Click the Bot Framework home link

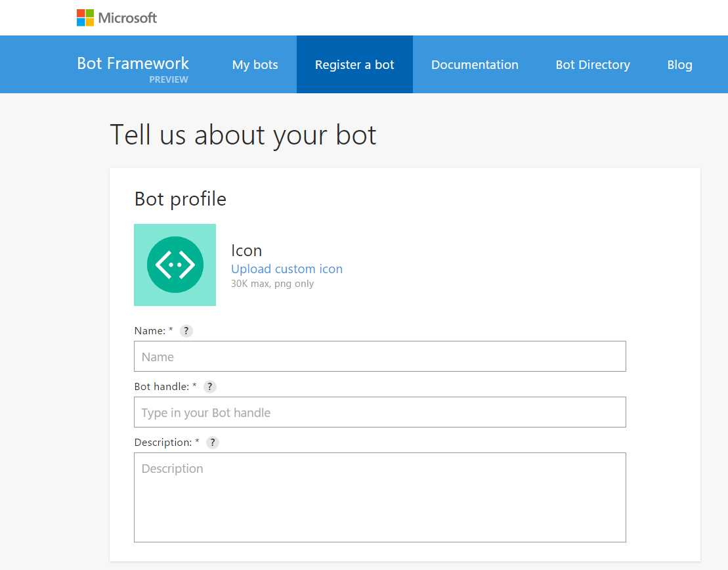[x=132, y=63]
